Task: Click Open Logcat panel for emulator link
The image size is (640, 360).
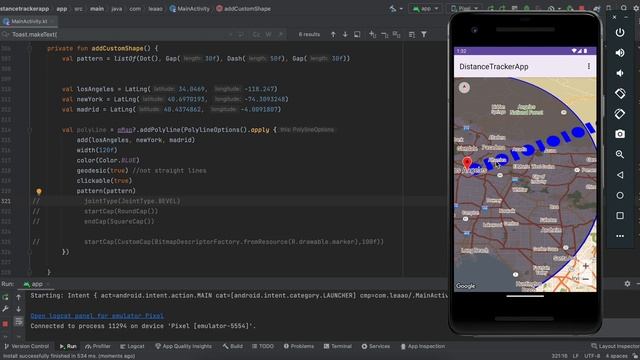Action: click(97, 316)
